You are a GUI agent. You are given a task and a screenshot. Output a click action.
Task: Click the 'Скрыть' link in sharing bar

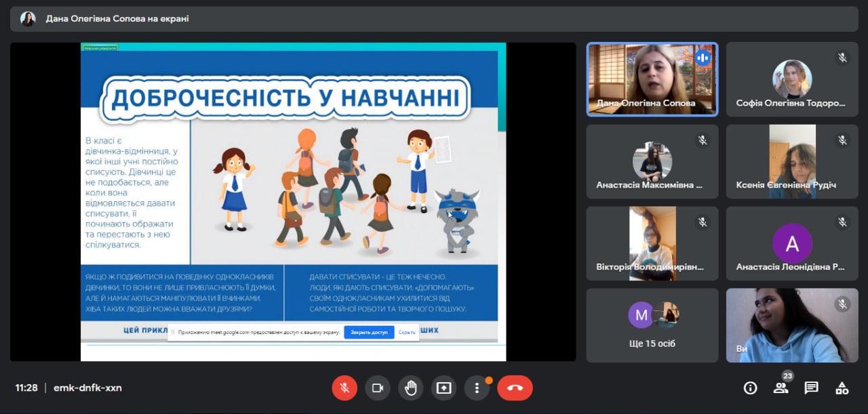point(407,333)
